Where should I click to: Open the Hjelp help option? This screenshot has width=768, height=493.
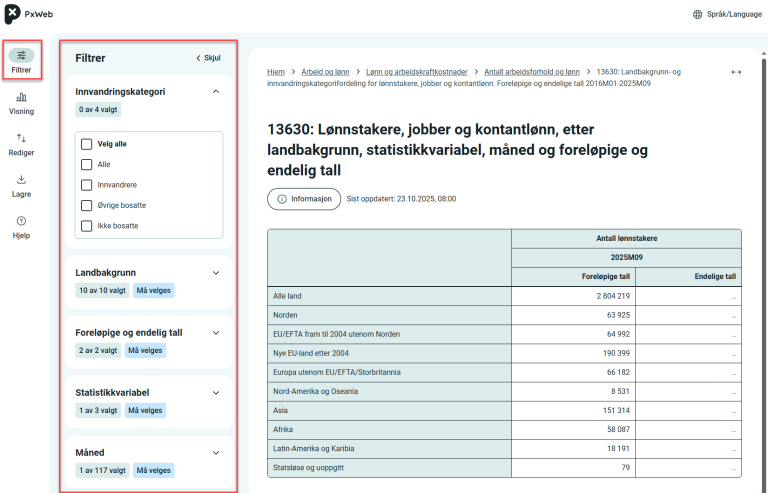(x=22, y=228)
